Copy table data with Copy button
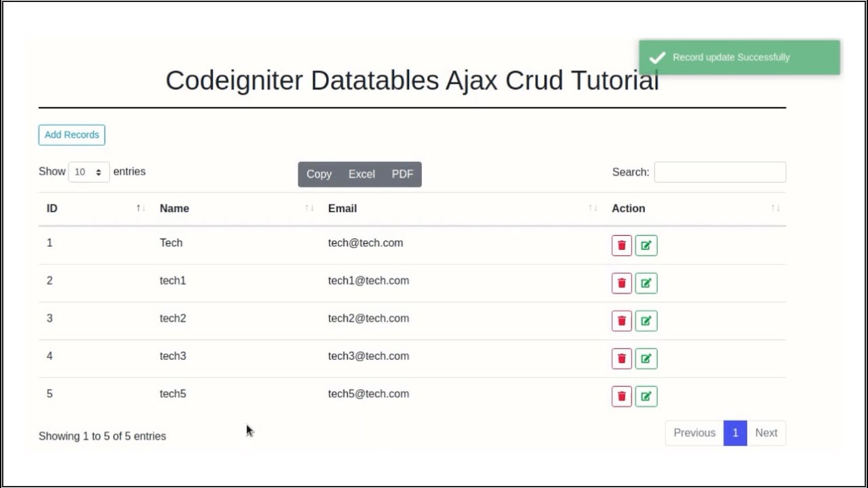This screenshot has width=868, height=488. pyautogui.click(x=319, y=174)
